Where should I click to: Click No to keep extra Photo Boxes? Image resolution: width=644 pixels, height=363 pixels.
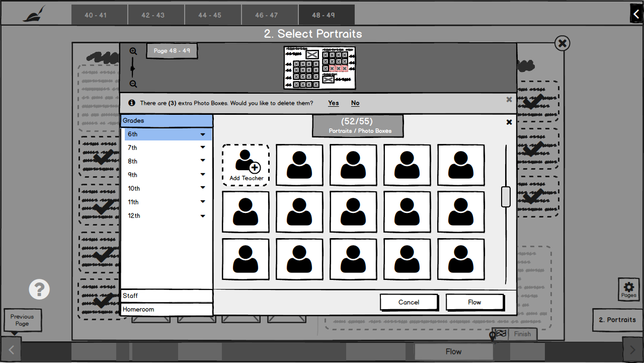pyautogui.click(x=355, y=103)
